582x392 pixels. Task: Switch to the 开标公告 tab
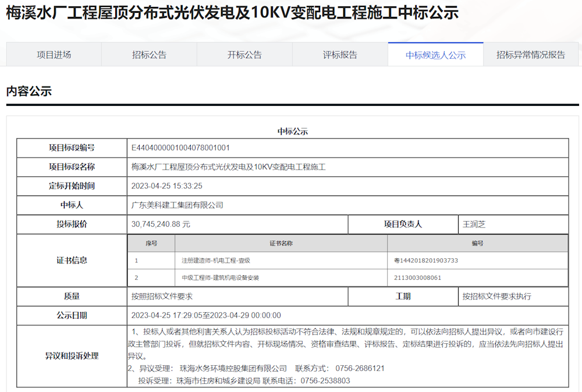243,54
